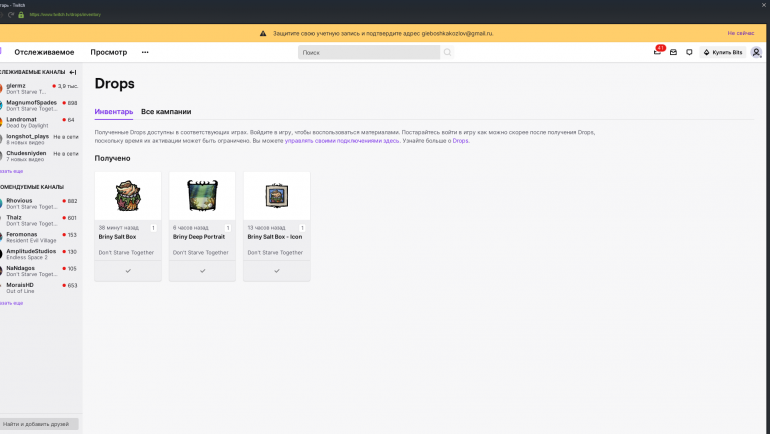
Task: Click the Briny Deep Portrait title text
Action: pos(198,237)
